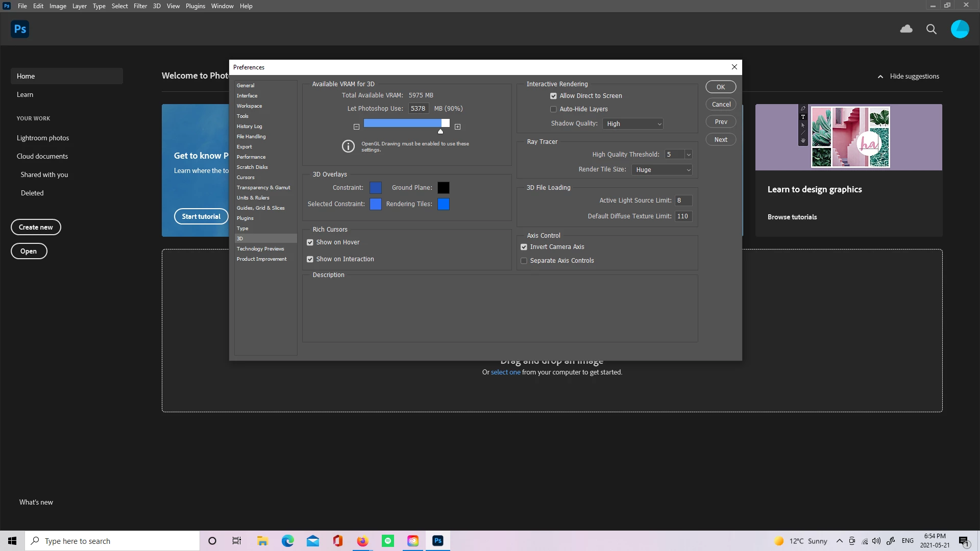Click the Next button
The height and width of the screenshot is (551, 980).
[720, 139]
